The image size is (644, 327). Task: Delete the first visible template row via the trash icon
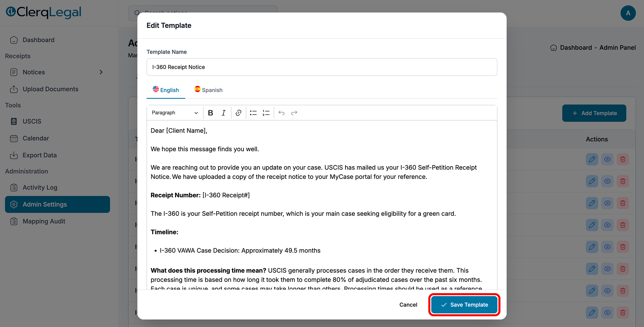pos(623,159)
